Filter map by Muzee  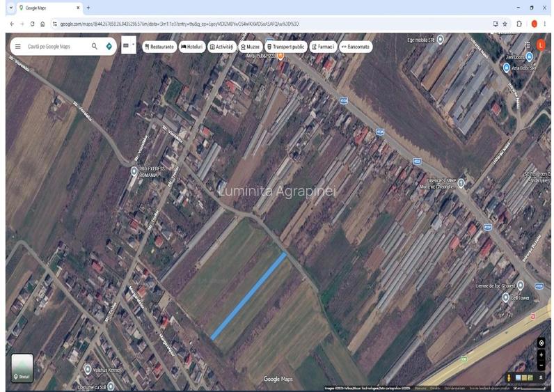(250, 47)
